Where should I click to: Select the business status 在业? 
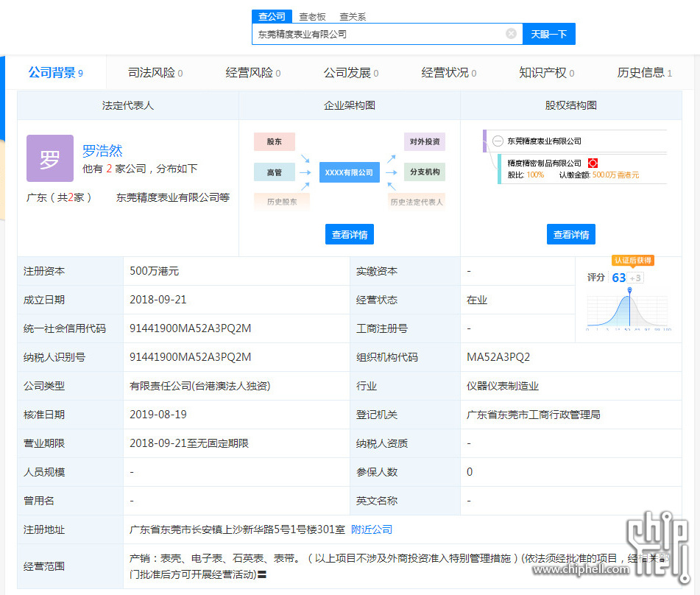[477, 300]
